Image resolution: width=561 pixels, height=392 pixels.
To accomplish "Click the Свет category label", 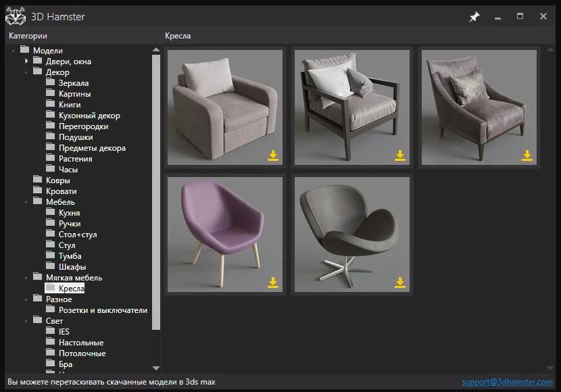I will pyautogui.click(x=54, y=321).
